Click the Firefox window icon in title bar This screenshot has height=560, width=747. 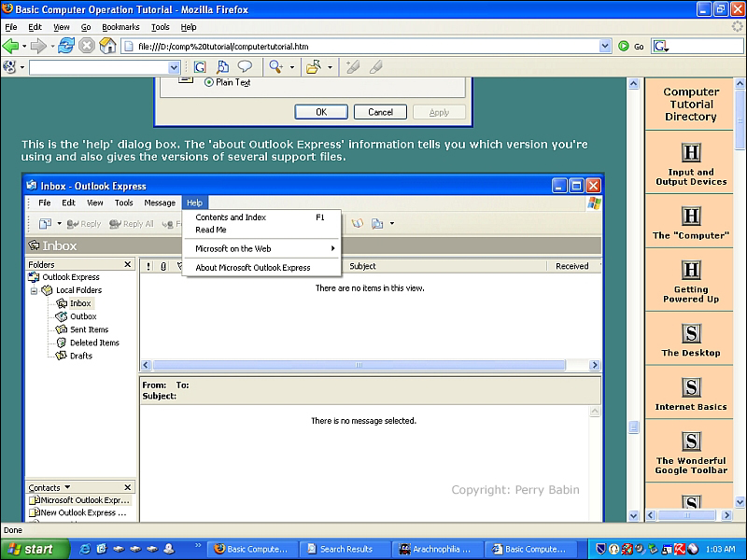pyautogui.click(x=7, y=8)
